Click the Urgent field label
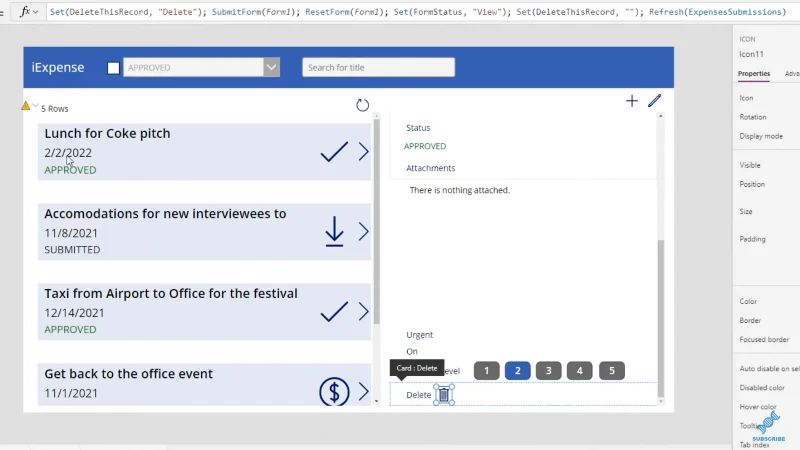 [419, 335]
